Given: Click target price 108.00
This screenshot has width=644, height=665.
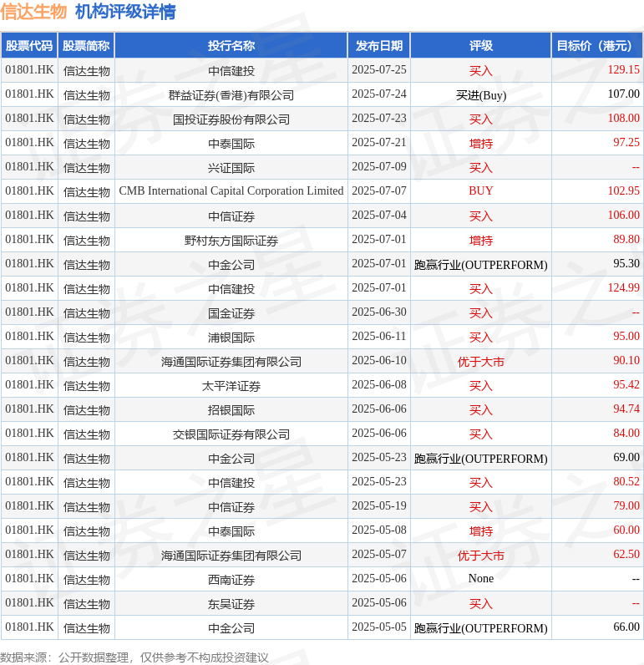Looking at the screenshot, I should (623, 118).
